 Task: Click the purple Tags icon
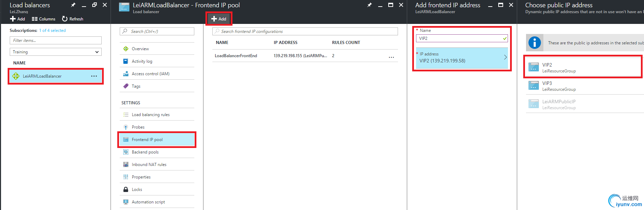pyautogui.click(x=126, y=86)
